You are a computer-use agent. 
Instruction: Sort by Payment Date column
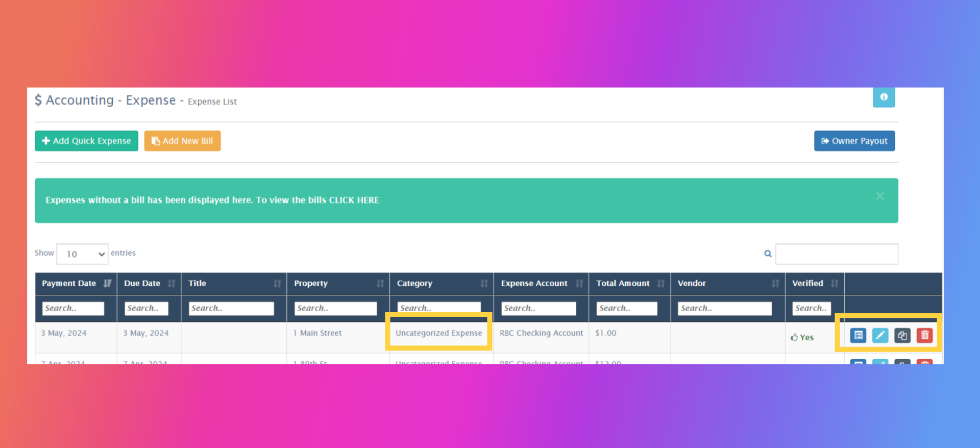tap(76, 283)
